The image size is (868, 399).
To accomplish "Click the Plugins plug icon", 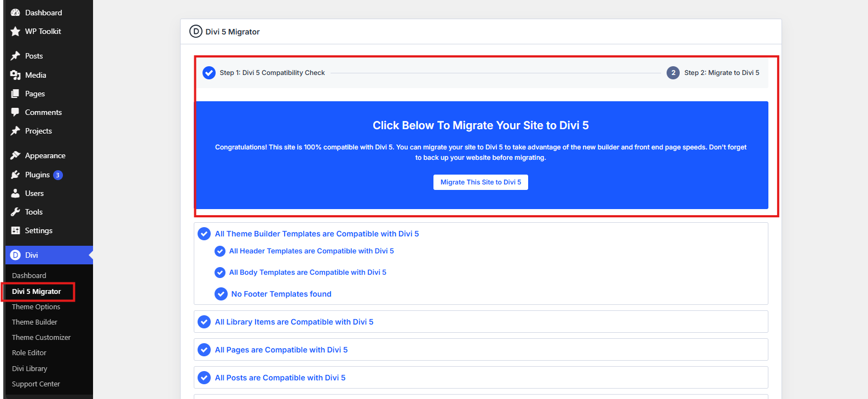I will coord(15,175).
